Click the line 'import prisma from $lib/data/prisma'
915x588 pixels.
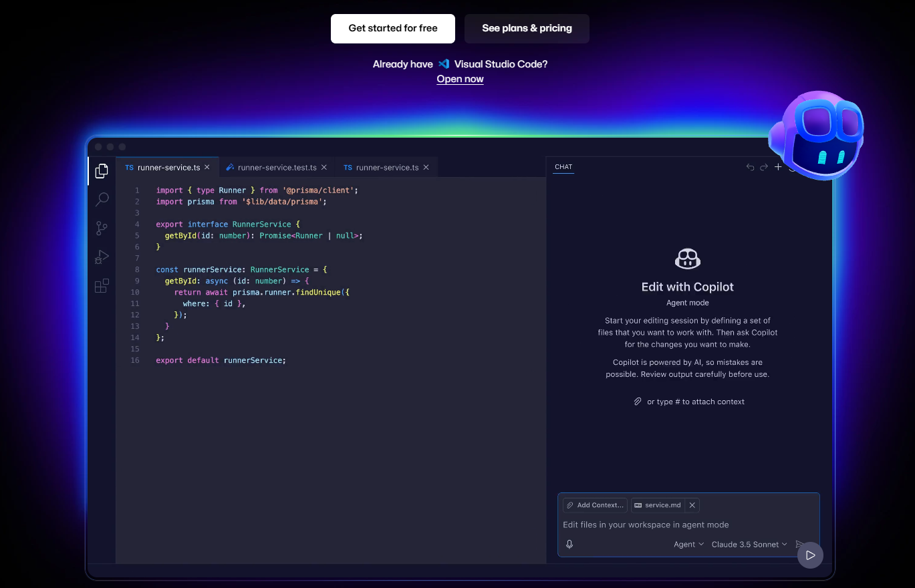click(x=241, y=202)
